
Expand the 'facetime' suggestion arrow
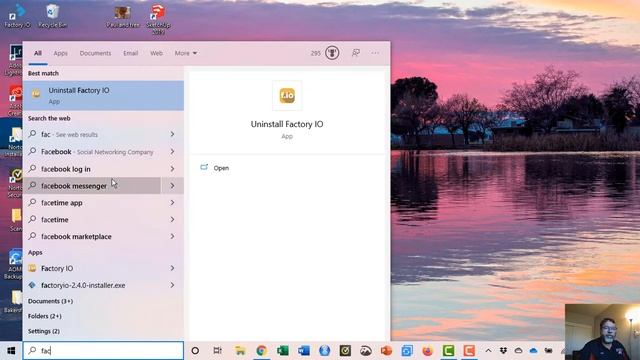point(172,220)
